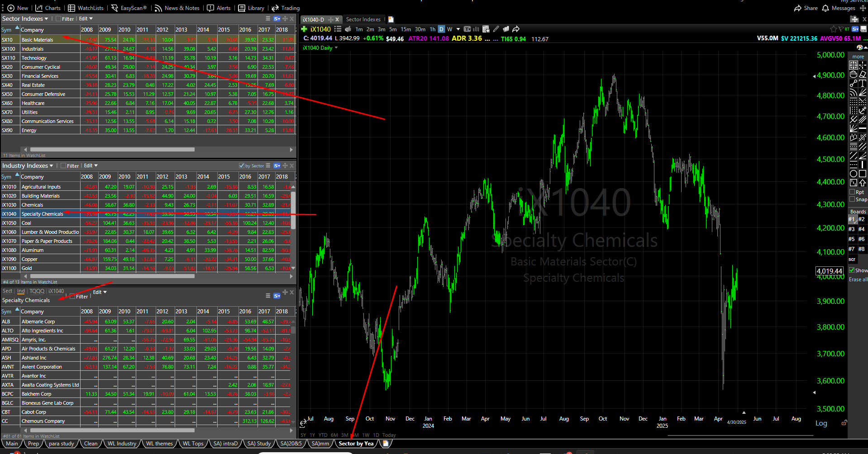
Task: Open the Alerts menu
Action: pyautogui.click(x=219, y=8)
